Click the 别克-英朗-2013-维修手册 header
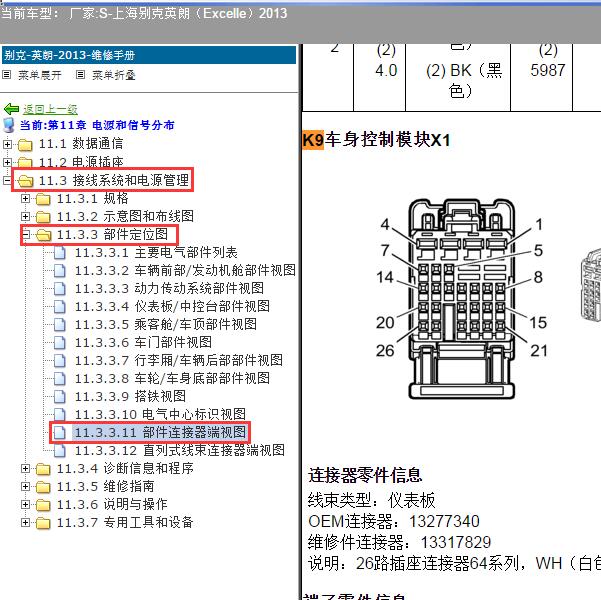The width and height of the screenshot is (601, 600). pyautogui.click(x=149, y=55)
